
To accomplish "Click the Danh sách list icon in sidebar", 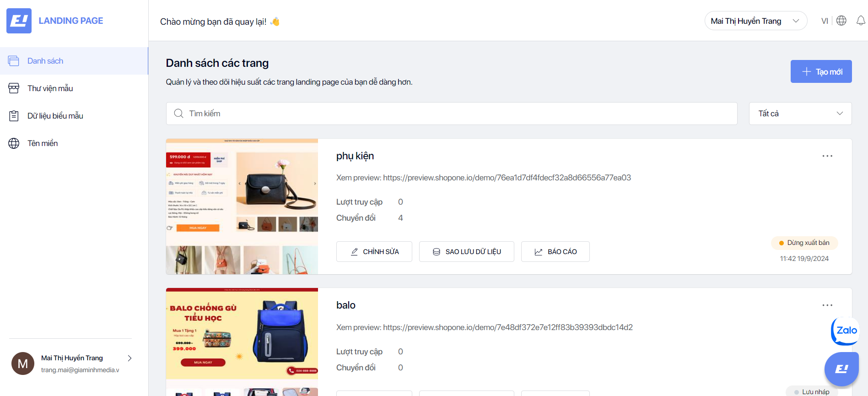I will pyautogui.click(x=14, y=61).
